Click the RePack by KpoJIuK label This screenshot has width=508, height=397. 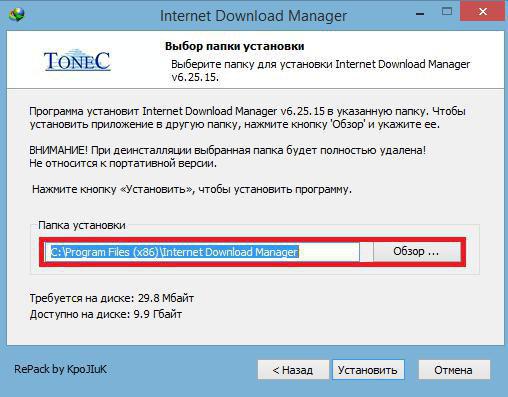tap(60, 369)
